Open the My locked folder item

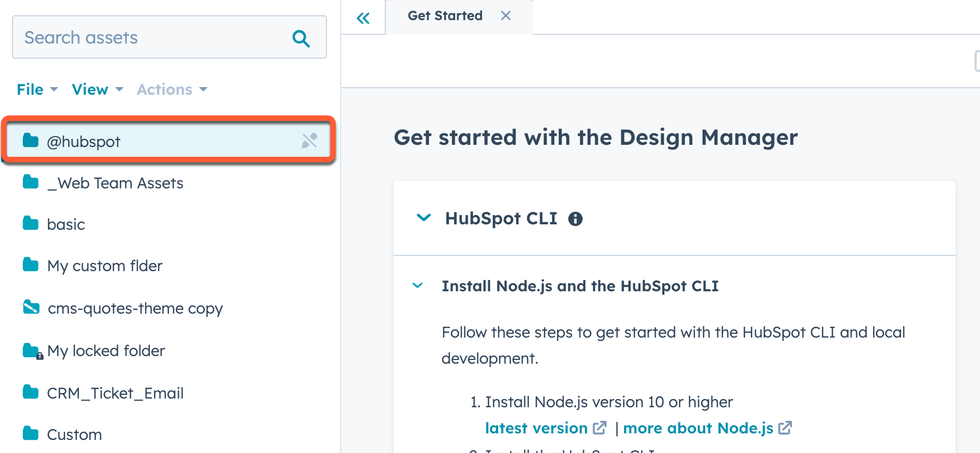click(106, 351)
